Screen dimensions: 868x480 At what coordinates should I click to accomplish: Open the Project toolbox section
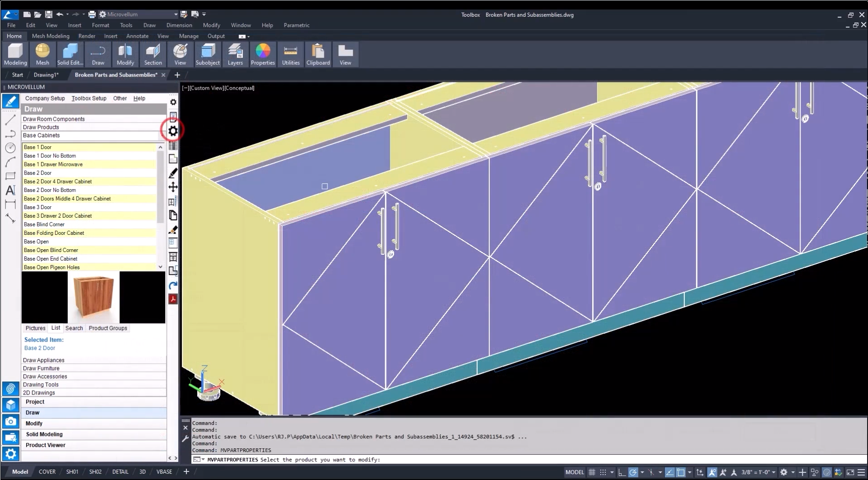(94, 402)
